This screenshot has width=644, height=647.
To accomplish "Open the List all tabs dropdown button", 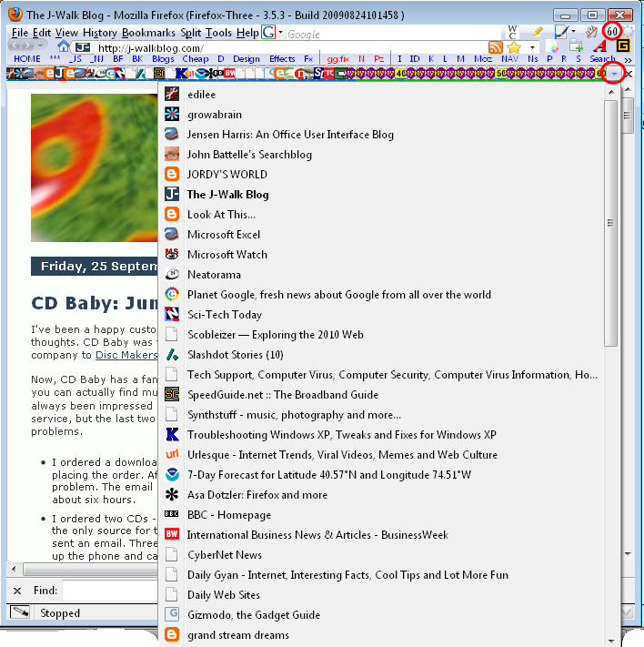I will point(614,75).
